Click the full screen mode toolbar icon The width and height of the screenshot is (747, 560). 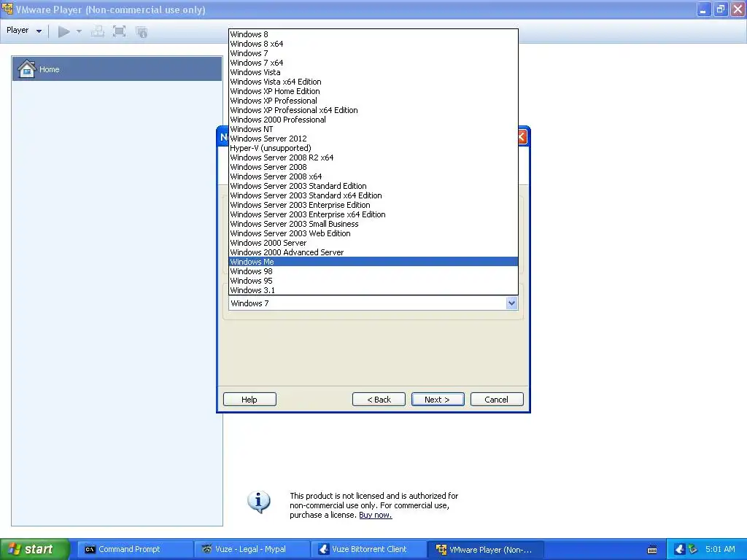119,32
